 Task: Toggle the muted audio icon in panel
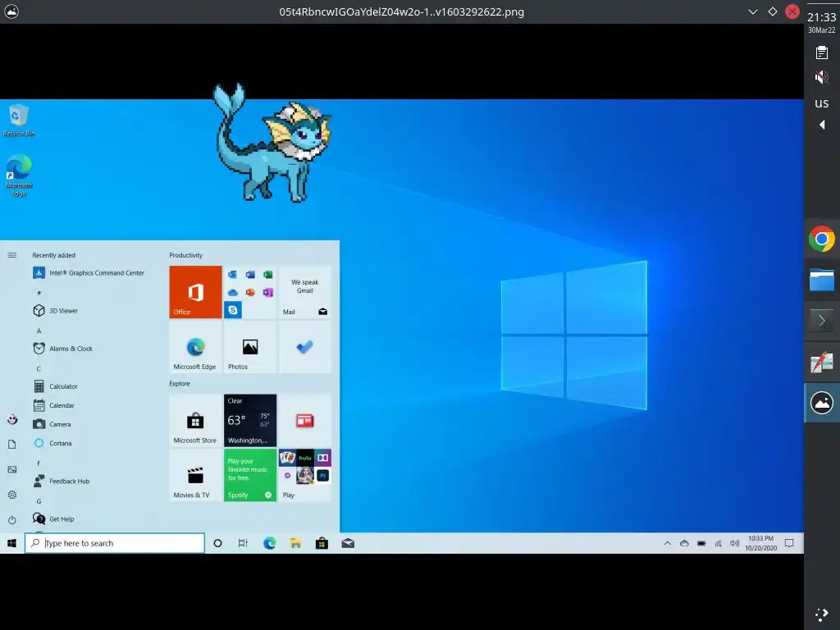822,77
